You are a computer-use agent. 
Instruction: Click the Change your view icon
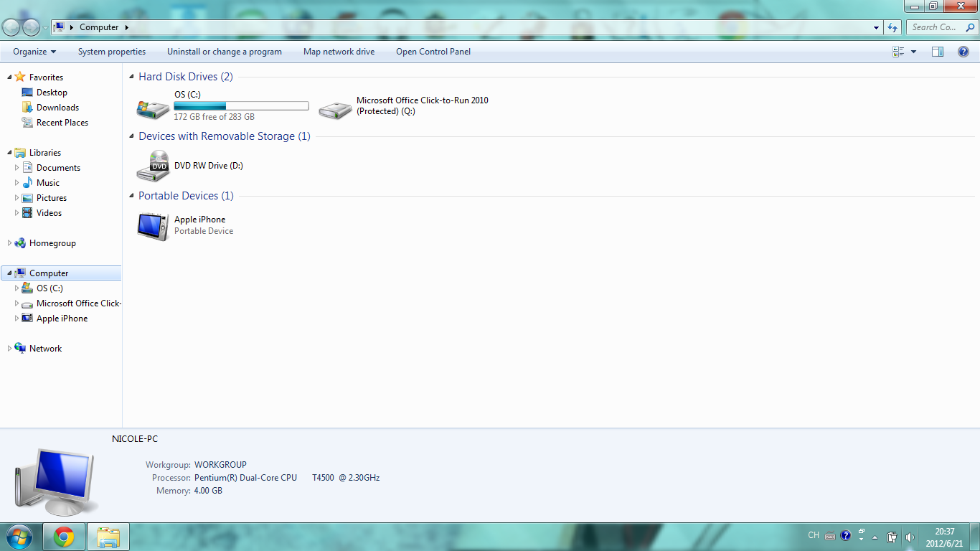898,52
